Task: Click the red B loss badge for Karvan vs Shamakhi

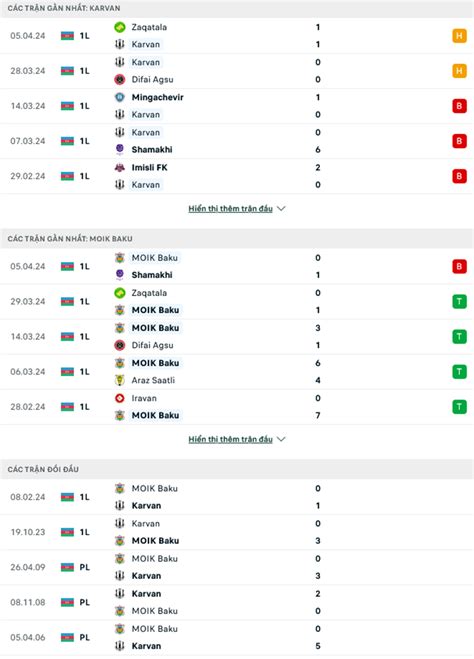Action: point(459,141)
